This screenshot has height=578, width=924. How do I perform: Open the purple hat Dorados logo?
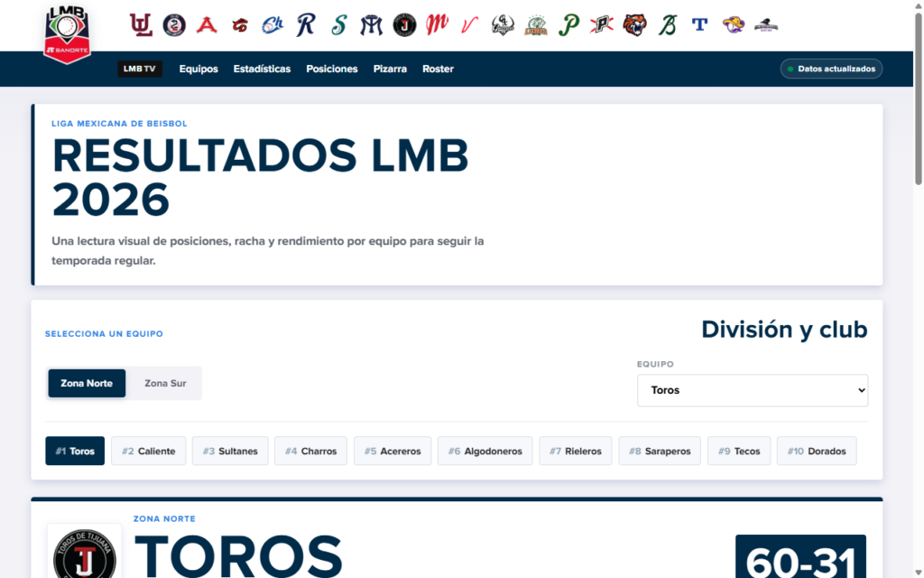(x=733, y=24)
